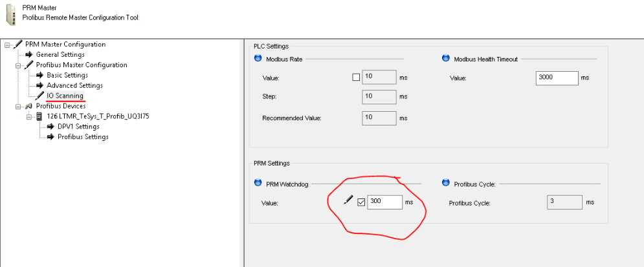
Task: Click the blue info icon beside Modbus Rate
Action: tap(258, 58)
